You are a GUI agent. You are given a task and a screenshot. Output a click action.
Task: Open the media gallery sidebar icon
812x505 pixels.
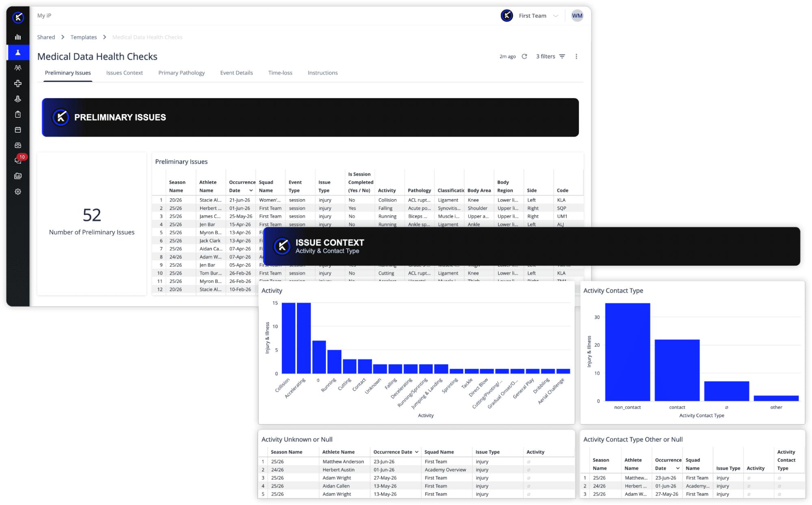(x=18, y=176)
